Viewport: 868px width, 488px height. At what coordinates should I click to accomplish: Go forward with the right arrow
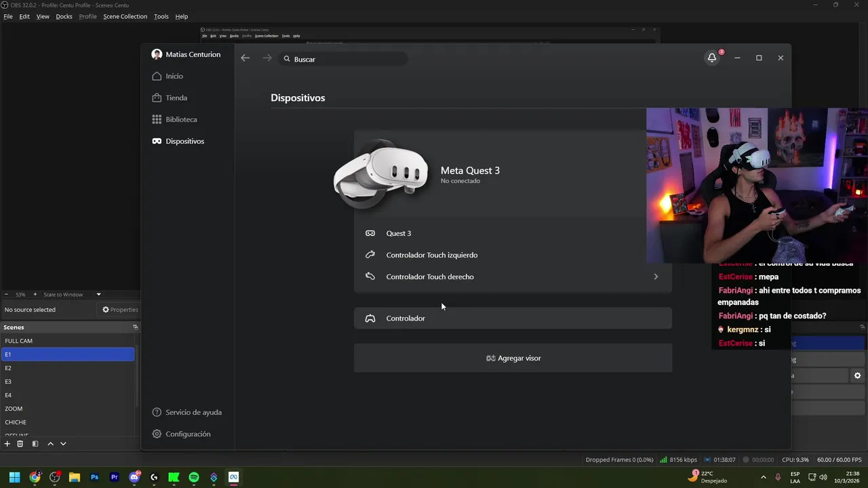click(x=267, y=58)
